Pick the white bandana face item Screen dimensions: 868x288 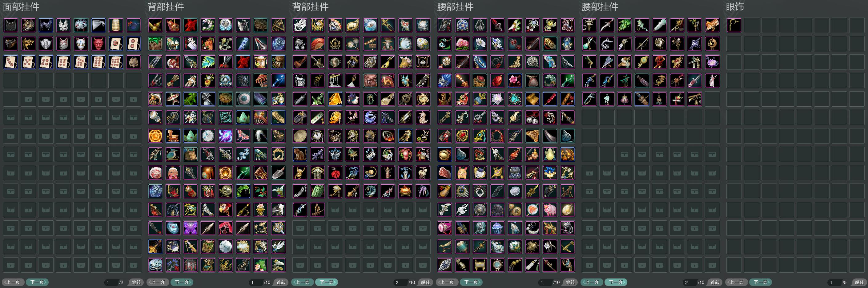tap(98, 25)
